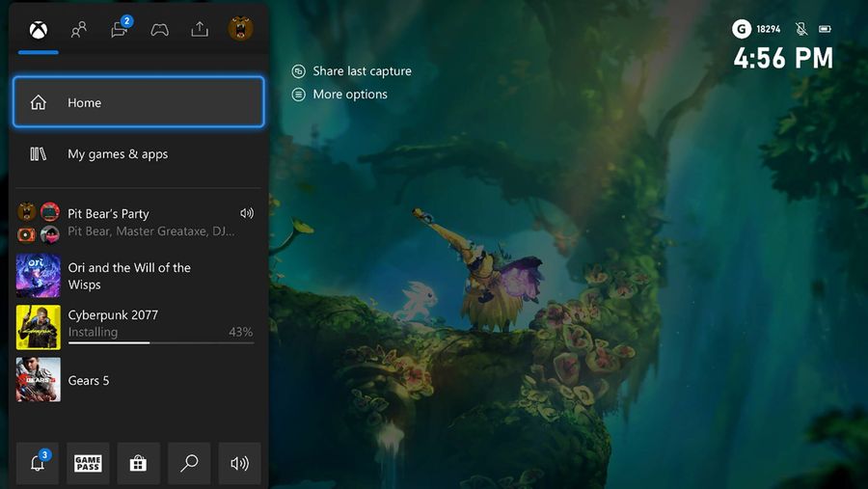The image size is (868, 489).
Task: Open the search magnifier button
Action: 189,463
